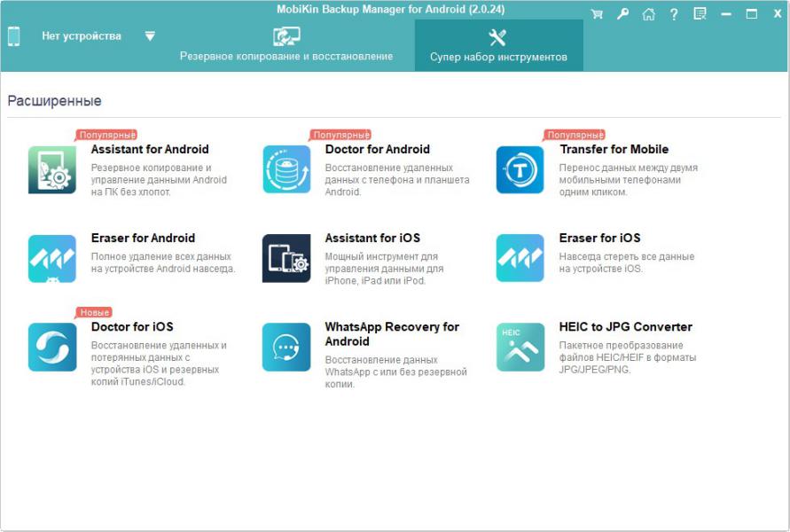Open the Doctor for iOS title link
Image resolution: width=790 pixels, height=532 pixels.
pos(132,326)
